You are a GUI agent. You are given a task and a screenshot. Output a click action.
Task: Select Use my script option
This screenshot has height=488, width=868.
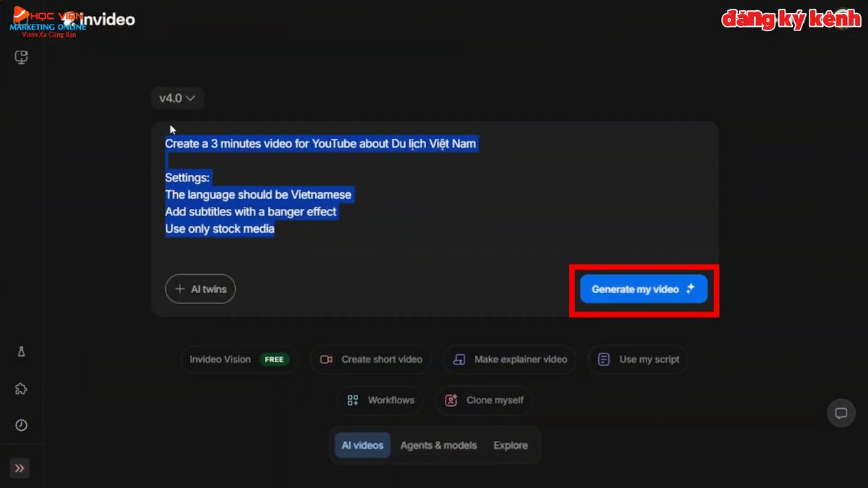[639, 359]
